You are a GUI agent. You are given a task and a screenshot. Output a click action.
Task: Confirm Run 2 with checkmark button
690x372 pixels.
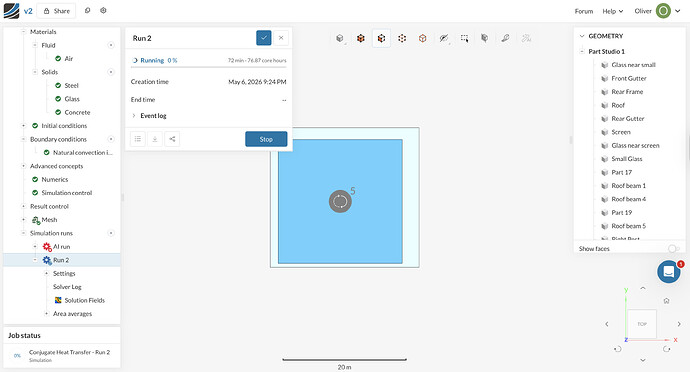click(264, 38)
